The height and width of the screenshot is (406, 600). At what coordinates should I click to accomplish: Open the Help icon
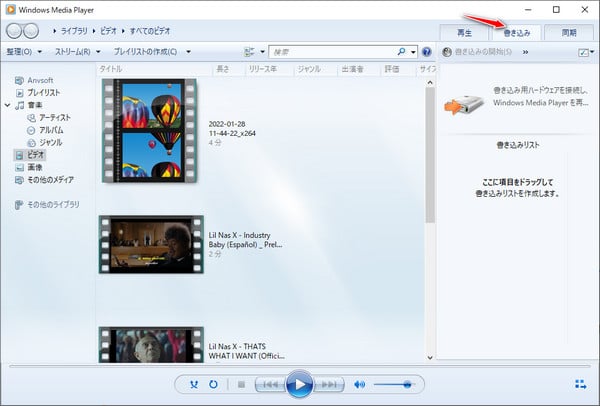[x=426, y=52]
